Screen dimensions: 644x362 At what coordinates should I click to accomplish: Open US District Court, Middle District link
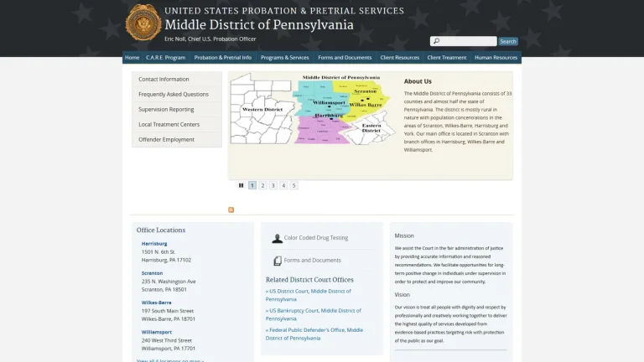[x=309, y=295]
